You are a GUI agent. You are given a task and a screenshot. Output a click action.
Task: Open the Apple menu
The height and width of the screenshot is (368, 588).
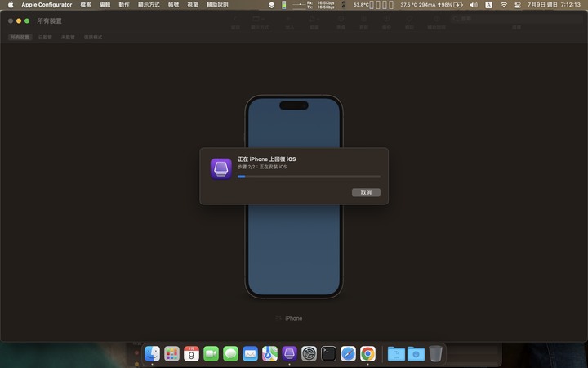(11, 5)
